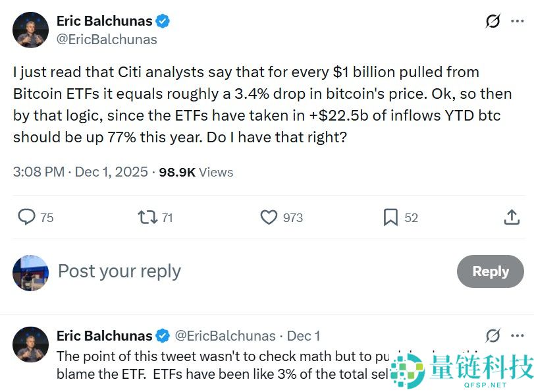The image size is (534, 392).
Task: Click the heart icon under the tweet
Action: tap(268, 217)
